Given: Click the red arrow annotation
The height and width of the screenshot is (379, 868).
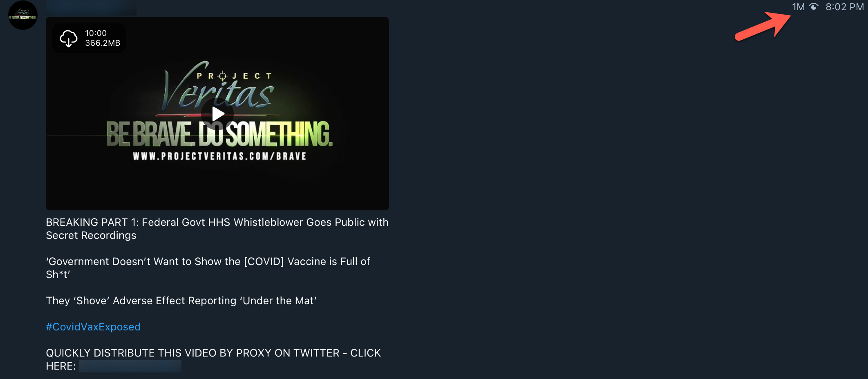Looking at the screenshot, I should [x=763, y=27].
